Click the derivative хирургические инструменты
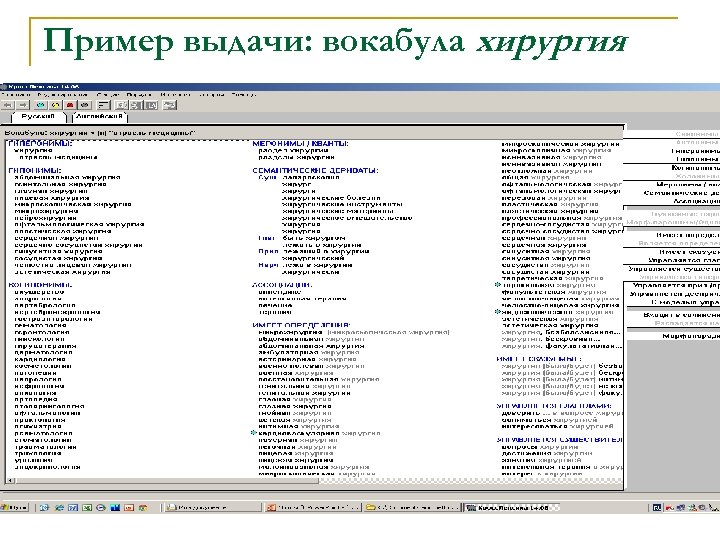720x540 pixels. click(x=342, y=204)
